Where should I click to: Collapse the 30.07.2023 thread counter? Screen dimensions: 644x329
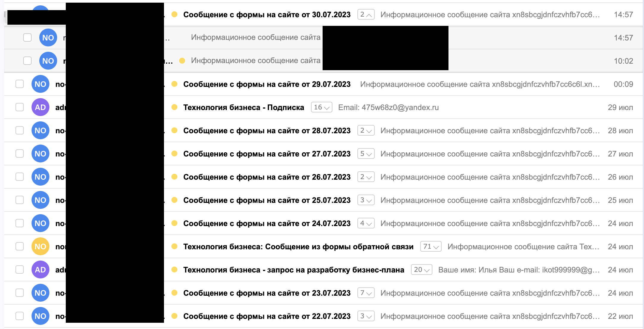pyautogui.click(x=366, y=14)
